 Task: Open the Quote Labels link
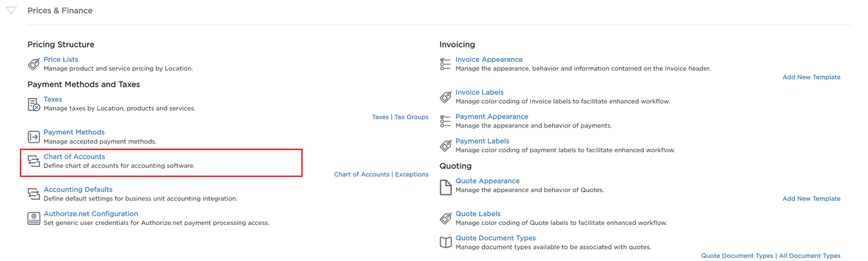click(477, 214)
